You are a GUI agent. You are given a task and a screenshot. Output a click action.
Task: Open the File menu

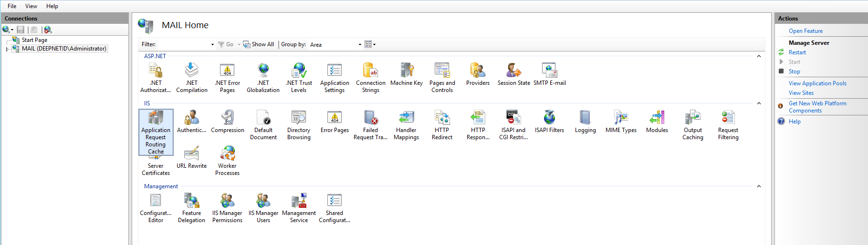pyautogui.click(x=12, y=6)
